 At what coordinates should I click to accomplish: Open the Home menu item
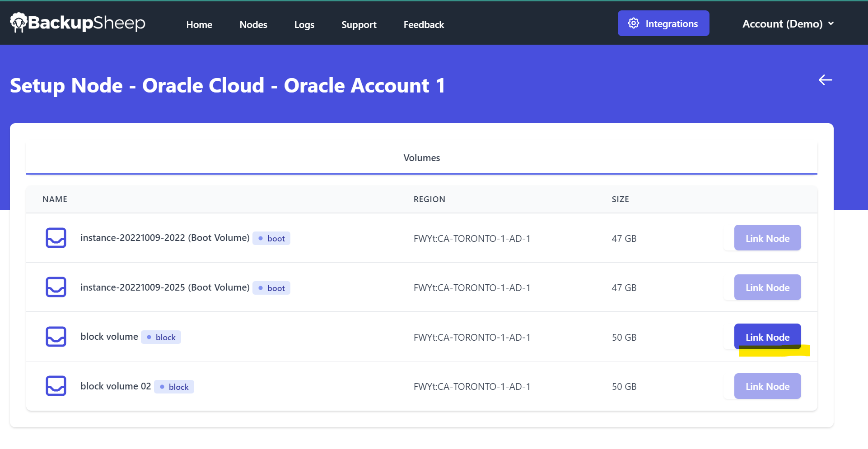[x=199, y=24]
